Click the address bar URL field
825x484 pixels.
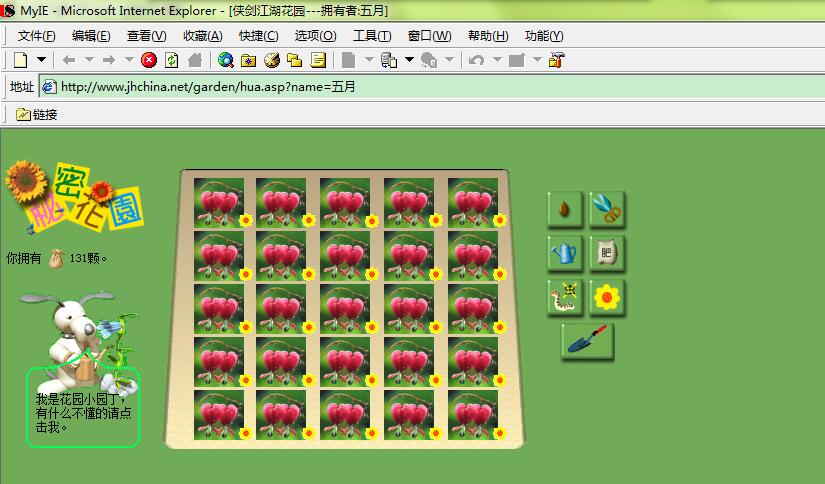[431, 87]
